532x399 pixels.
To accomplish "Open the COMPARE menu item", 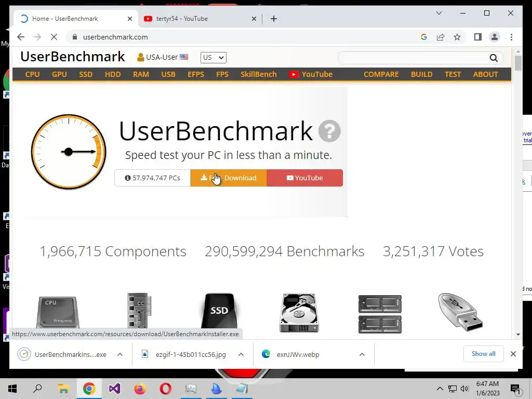I will tap(381, 74).
